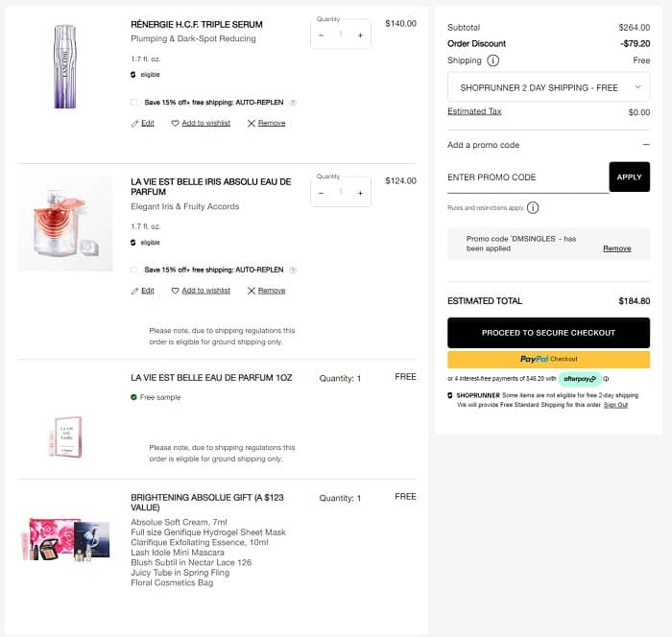This screenshot has height=637, width=672.
Task: Decrease quantity of La Vie Est Belle Iris Absolu
Action: [321, 192]
